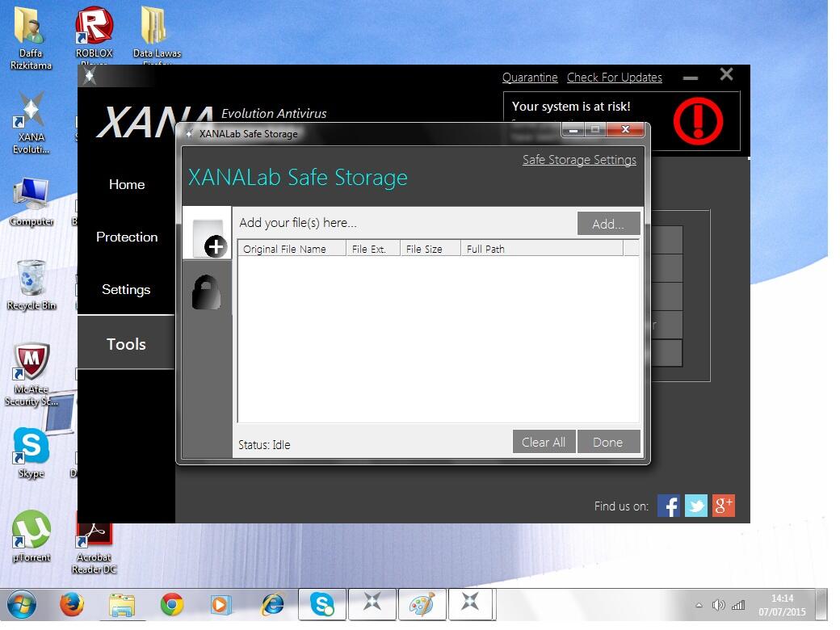The height and width of the screenshot is (630, 840).
Task: Open the padlock locked-files section
Action: tap(207, 292)
